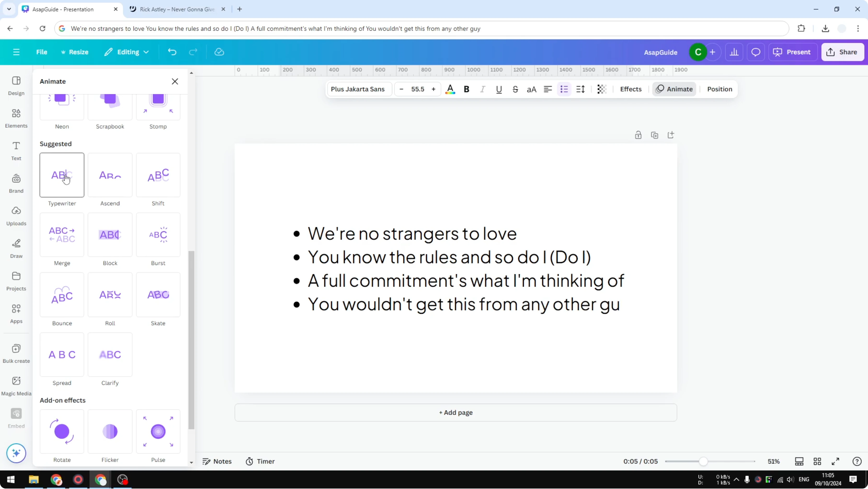Open the Resize menu
The width and height of the screenshot is (868, 489).
[74, 52]
